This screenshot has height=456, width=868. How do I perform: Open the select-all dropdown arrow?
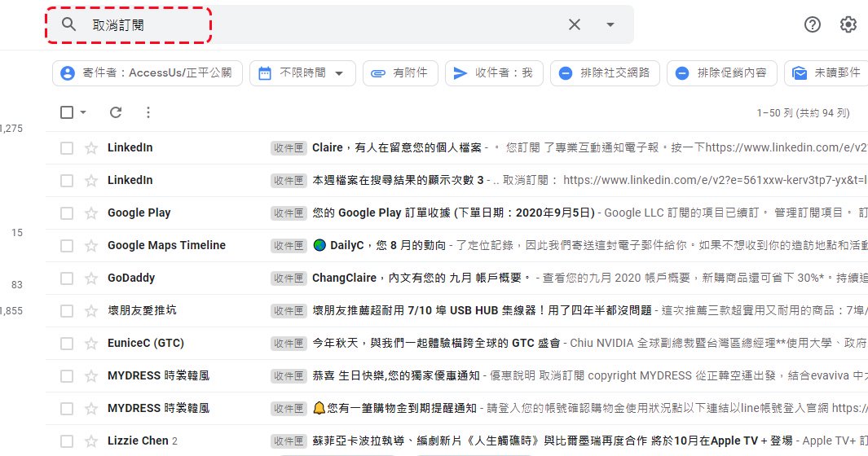pyautogui.click(x=83, y=112)
